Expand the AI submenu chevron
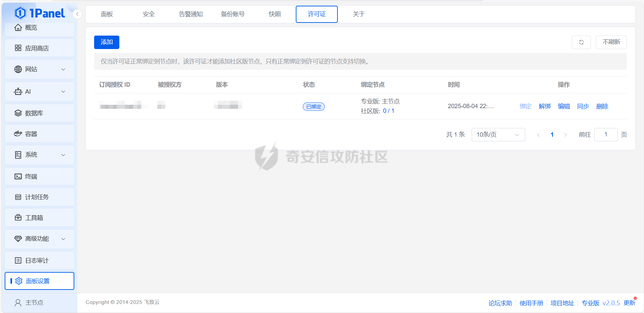The image size is (644, 313). coord(63,91)
